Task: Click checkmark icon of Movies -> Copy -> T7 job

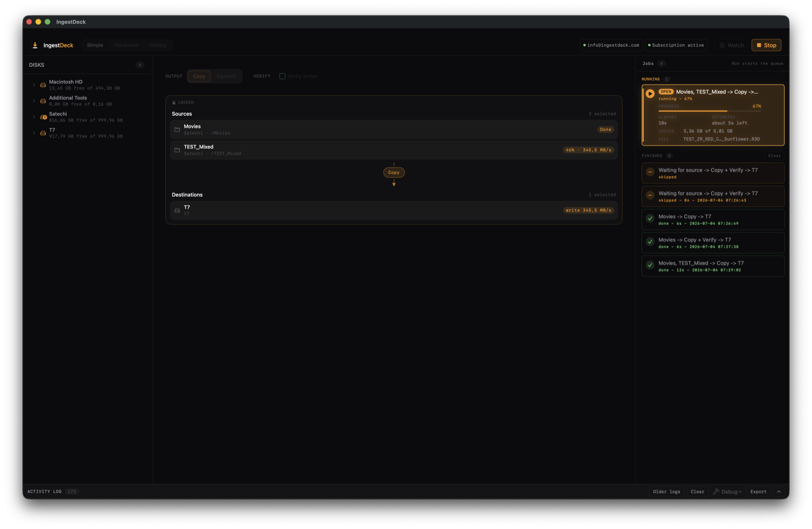Action: 650,219
